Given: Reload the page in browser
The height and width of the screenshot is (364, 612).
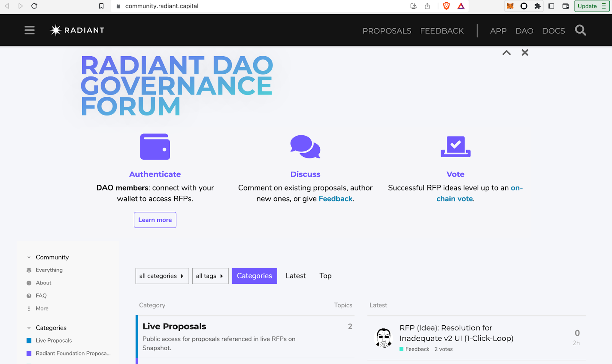Looking at the screenshot, I should click(34, 6).
